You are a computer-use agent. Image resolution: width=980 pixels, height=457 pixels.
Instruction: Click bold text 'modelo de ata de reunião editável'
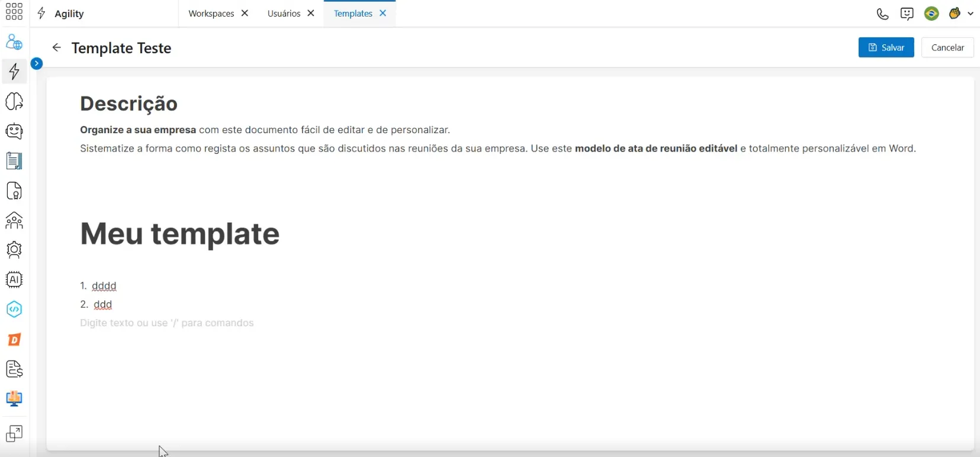[656, 149]
